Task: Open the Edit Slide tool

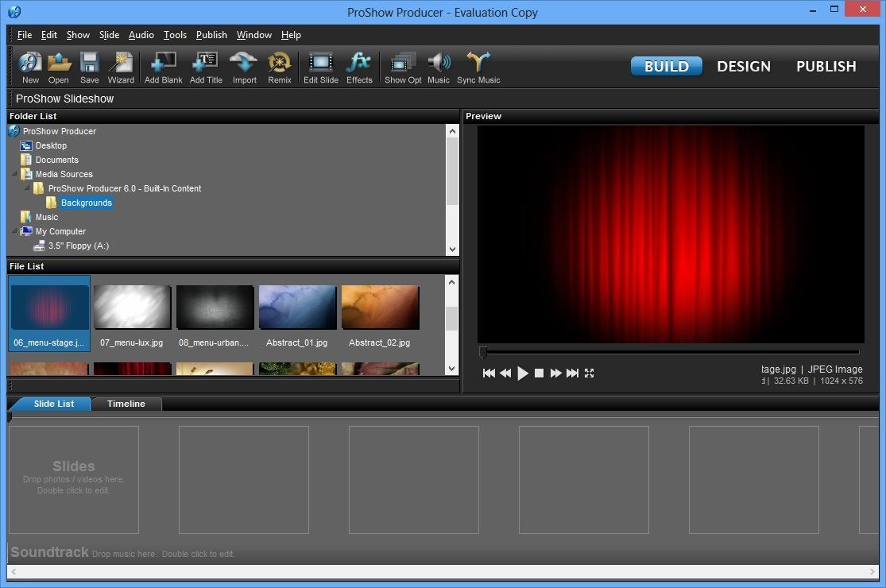Action: pos(321,68)
